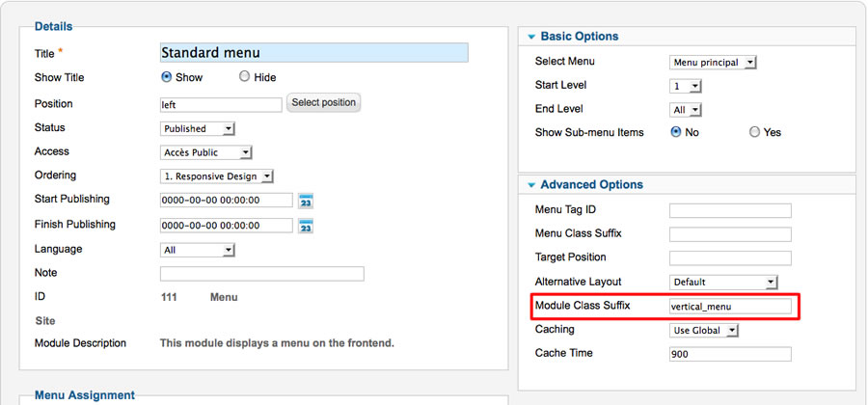Click the Title text field
Image resolution: width=868 pixels, height=405 pixels.
pos(313,53)
